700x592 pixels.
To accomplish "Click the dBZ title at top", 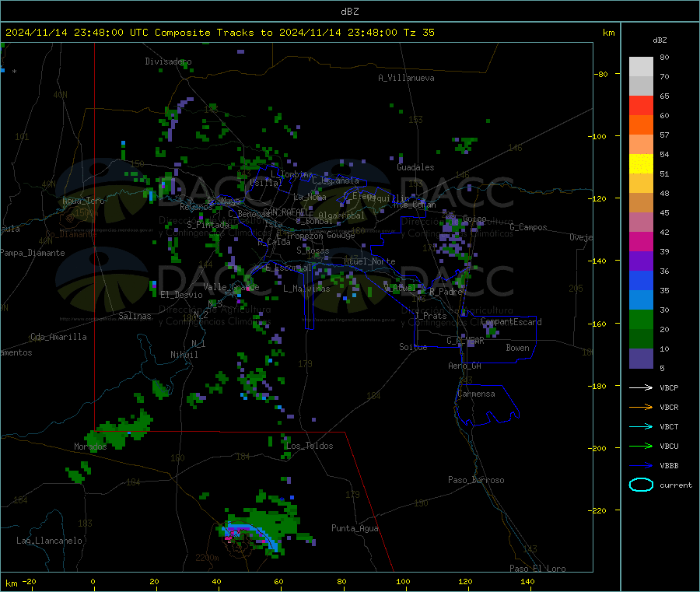I will point(349,12).
